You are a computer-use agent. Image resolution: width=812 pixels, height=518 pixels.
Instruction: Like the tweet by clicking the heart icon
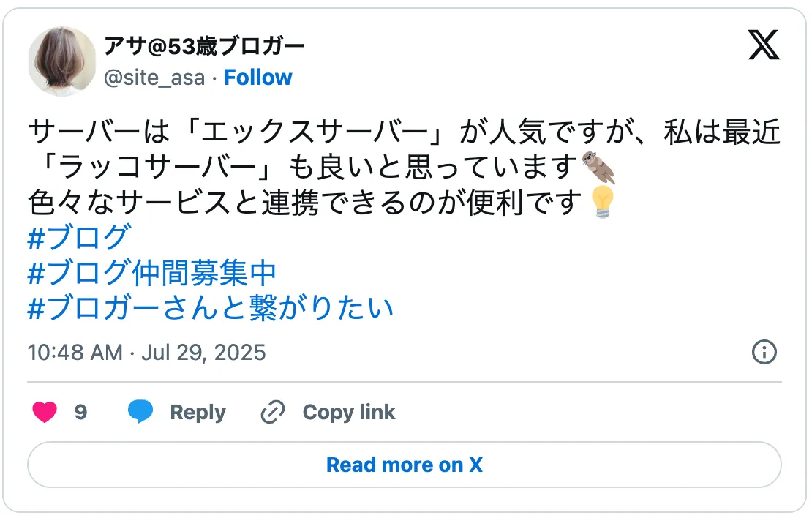pyautogui.click(x=44, y=412)
